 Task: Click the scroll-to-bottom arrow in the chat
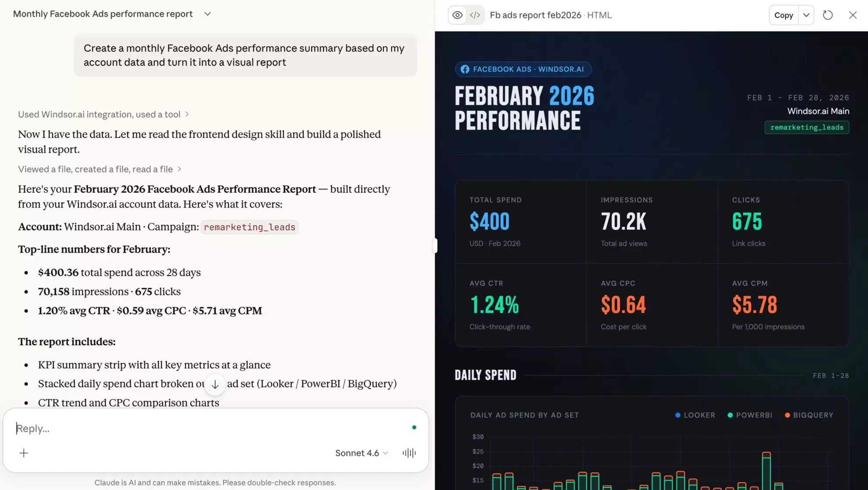pyautogui.click(x=215, y=384)
